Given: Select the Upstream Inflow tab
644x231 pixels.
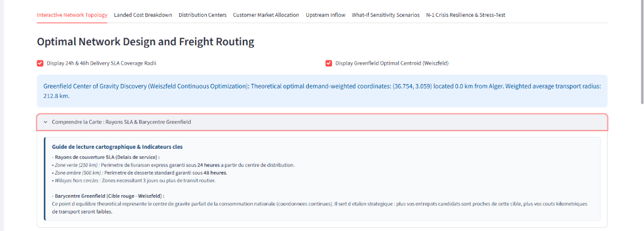Looking at the screenshot, I should [x=325, y=15].
